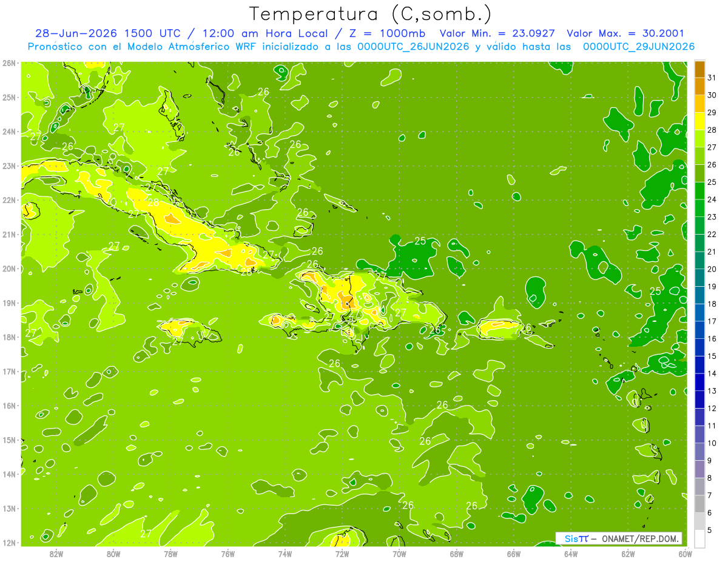Click the initialization time "0000UTC_26JUN2026"
This screenshot has height=562, width=728.
point(414,47)
